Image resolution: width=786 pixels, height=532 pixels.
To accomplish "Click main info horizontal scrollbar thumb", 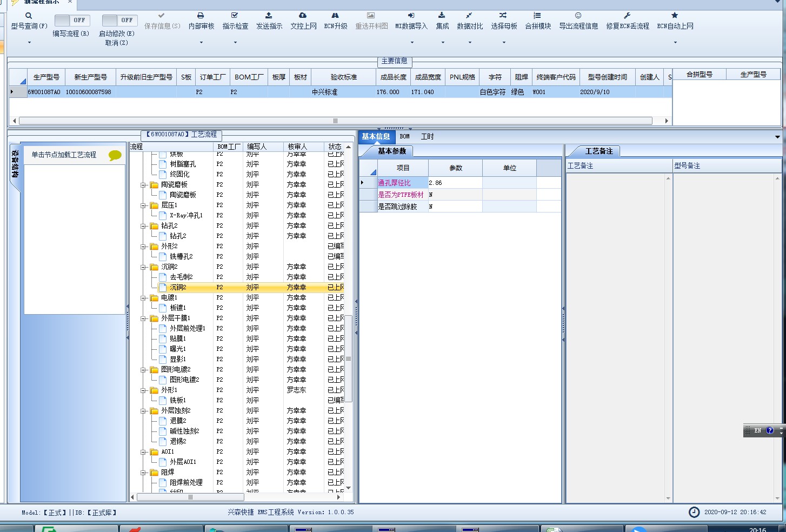I will 335,121.
